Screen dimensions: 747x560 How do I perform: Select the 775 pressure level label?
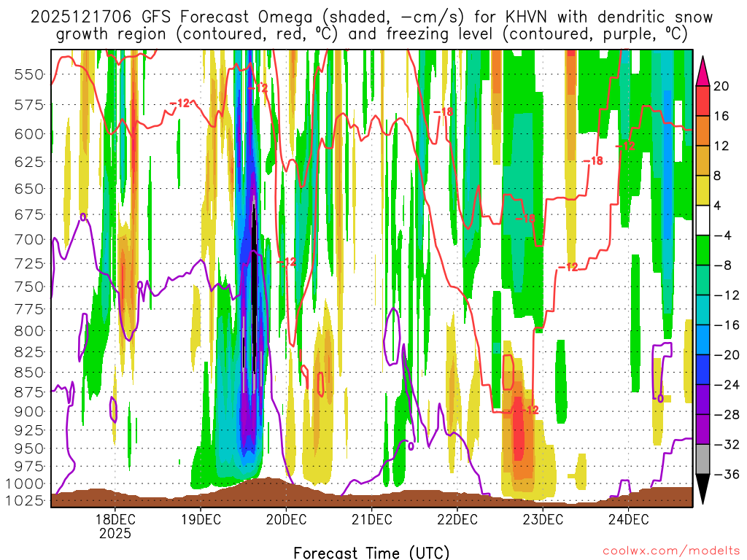tap(29, 309)
